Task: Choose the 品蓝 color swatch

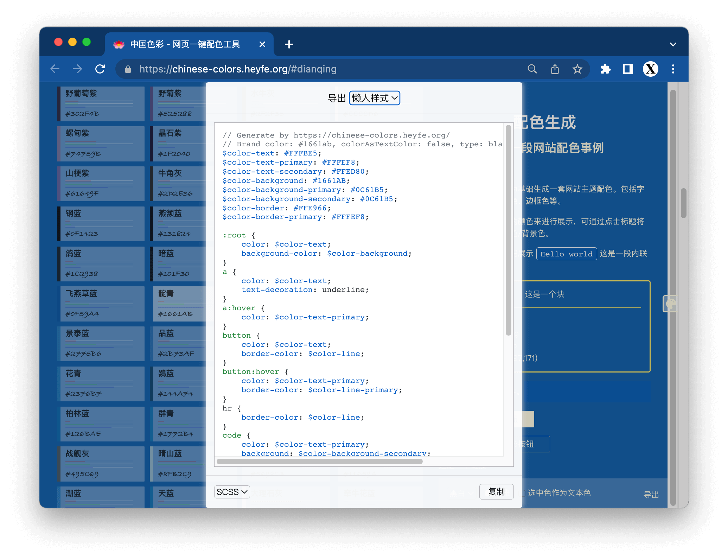Action: (178, 344)
